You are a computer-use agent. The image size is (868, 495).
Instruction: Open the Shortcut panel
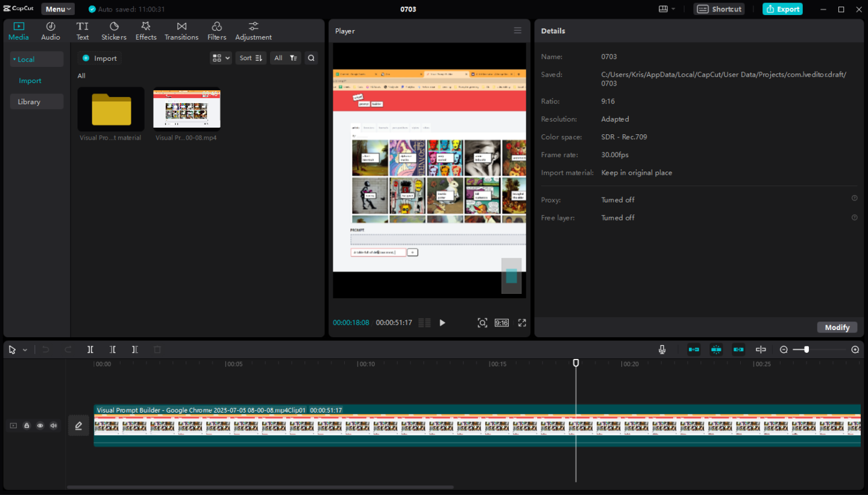pos(719,9)
